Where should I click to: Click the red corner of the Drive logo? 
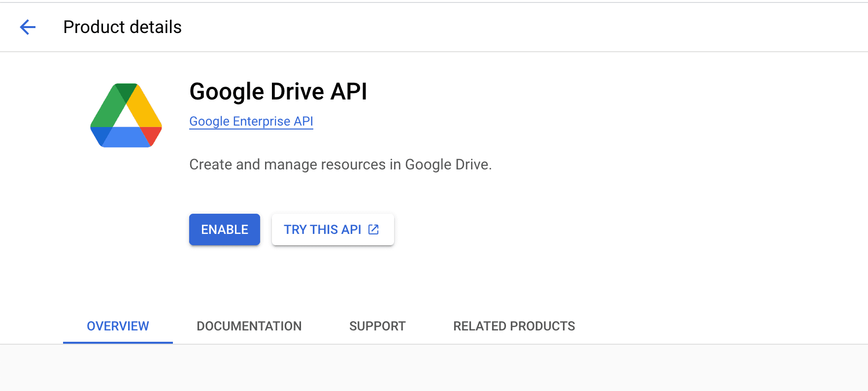(x=152, y=135)
